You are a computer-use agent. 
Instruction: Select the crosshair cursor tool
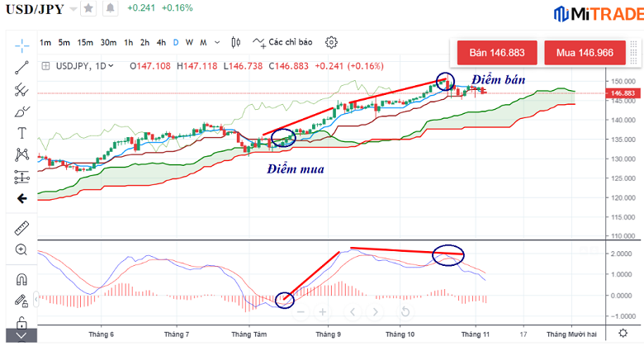pos(22,43)
